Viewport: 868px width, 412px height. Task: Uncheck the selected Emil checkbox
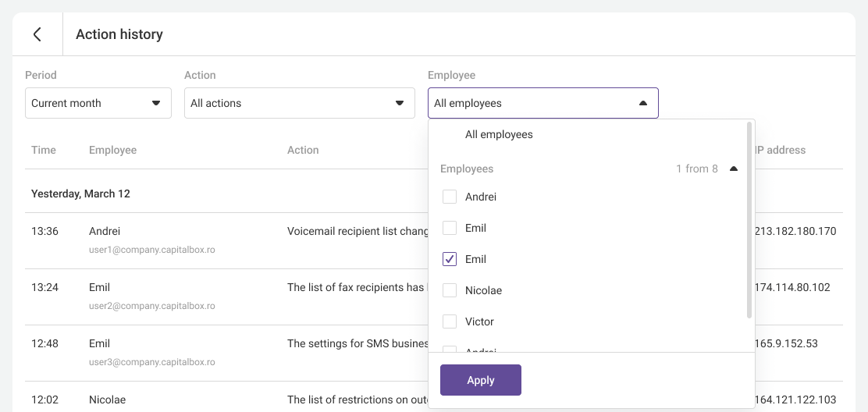tap(450, 259)
